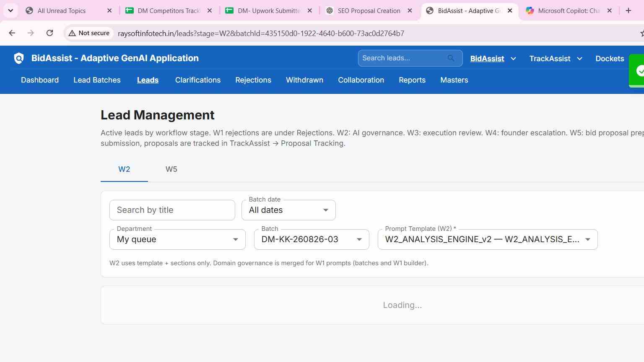This screenshot has width=644, height=362.
Task: Go to Dockets in header
Action: pos(610,59)
